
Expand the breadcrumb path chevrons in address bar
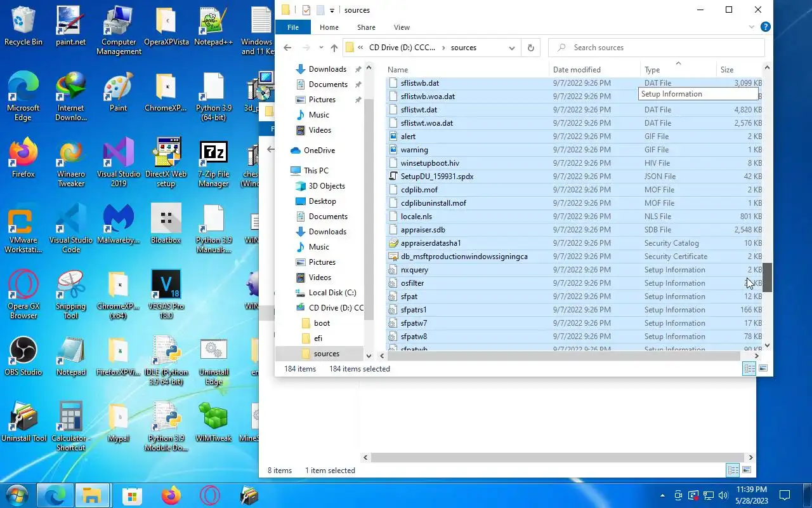point(360,48)
